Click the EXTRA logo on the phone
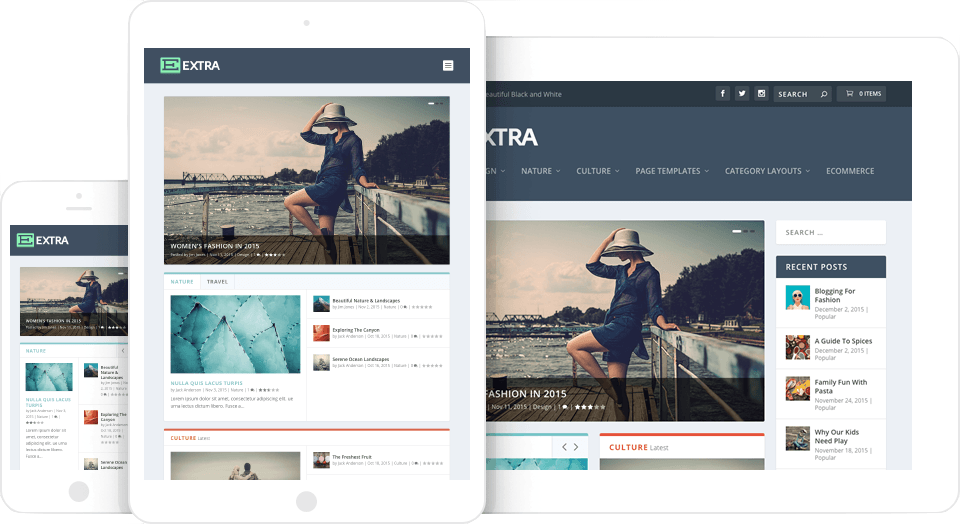 [42, 240]
